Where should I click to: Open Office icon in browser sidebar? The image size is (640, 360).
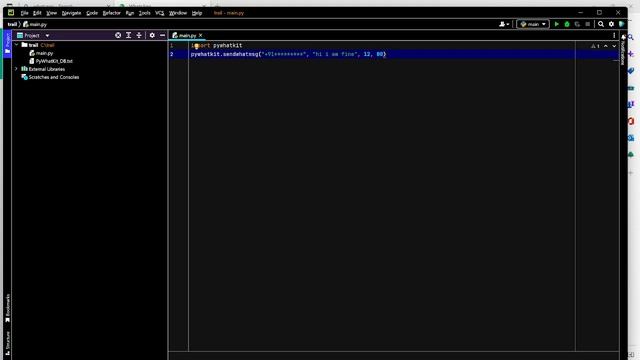coord(631,121)
